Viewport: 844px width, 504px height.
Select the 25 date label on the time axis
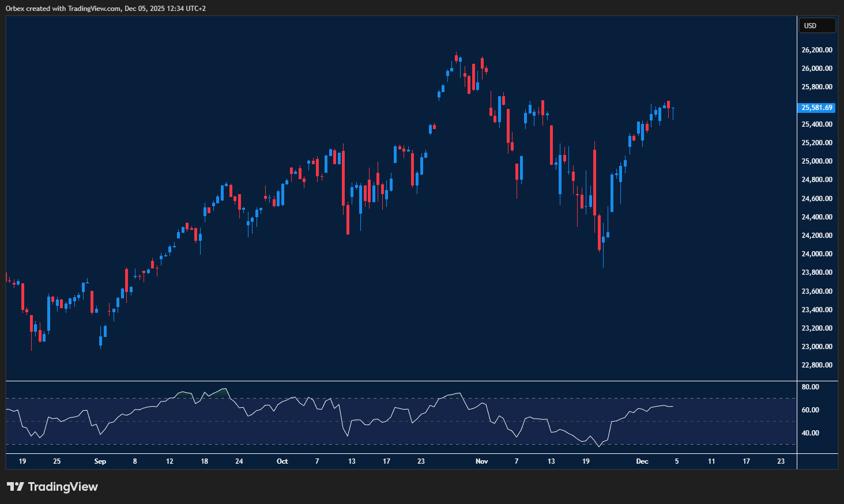tap(56, 461)
